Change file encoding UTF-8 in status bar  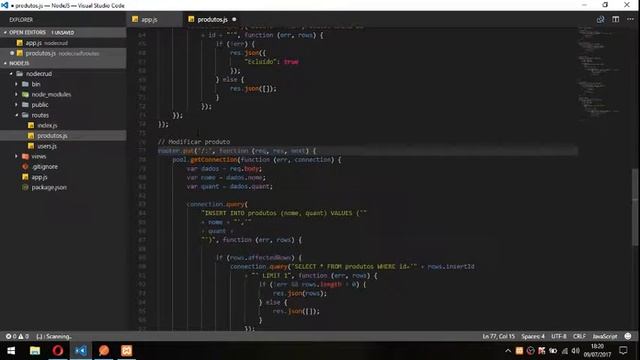pyautogui.click(x=559, y=336)
